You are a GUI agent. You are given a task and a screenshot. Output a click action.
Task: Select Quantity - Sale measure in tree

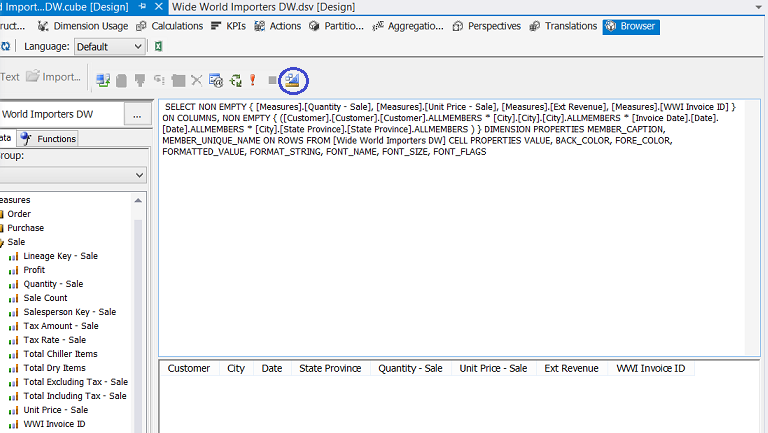tap(53, 284)
